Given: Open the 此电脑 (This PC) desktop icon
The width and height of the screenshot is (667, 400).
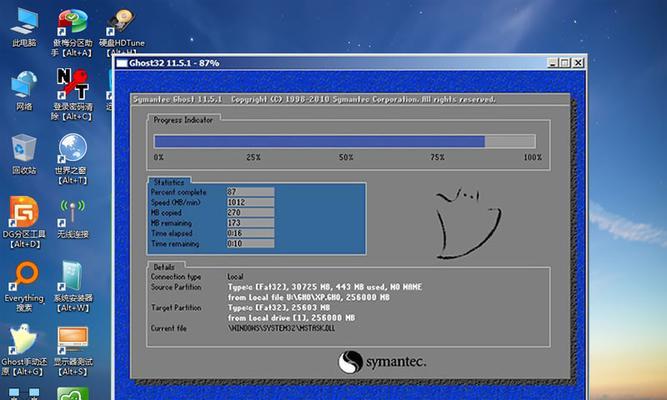Looking at the screenshot, I should (x=23, y=23).
